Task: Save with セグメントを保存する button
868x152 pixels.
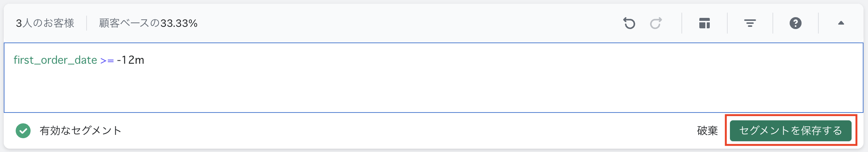Action: pyautogui.click(x=790, y=131)
